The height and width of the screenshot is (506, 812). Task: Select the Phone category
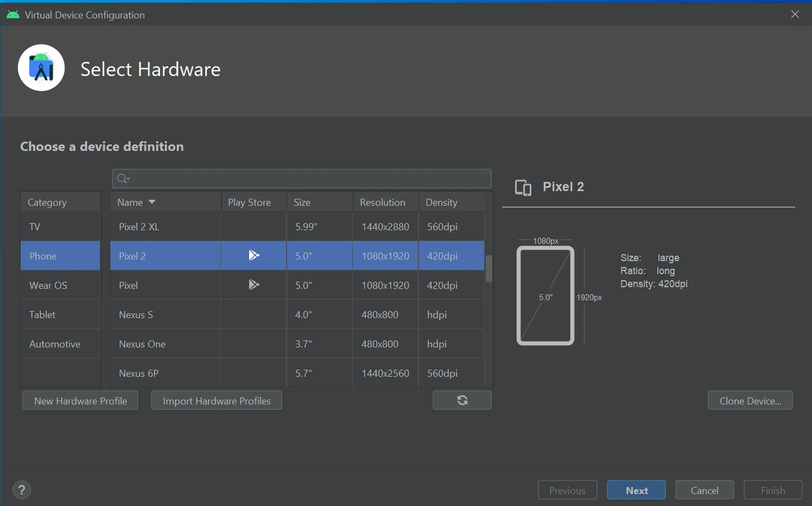click(61, 256)
